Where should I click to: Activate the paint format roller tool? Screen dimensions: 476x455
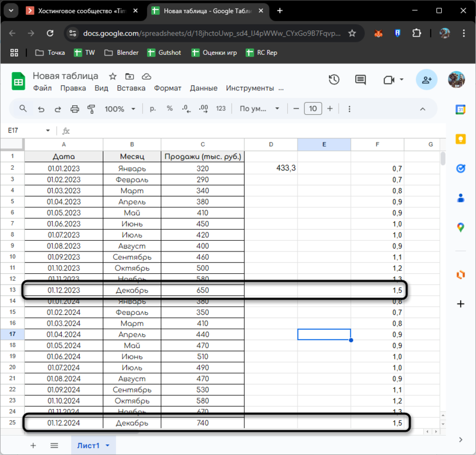tap(91, 109)
